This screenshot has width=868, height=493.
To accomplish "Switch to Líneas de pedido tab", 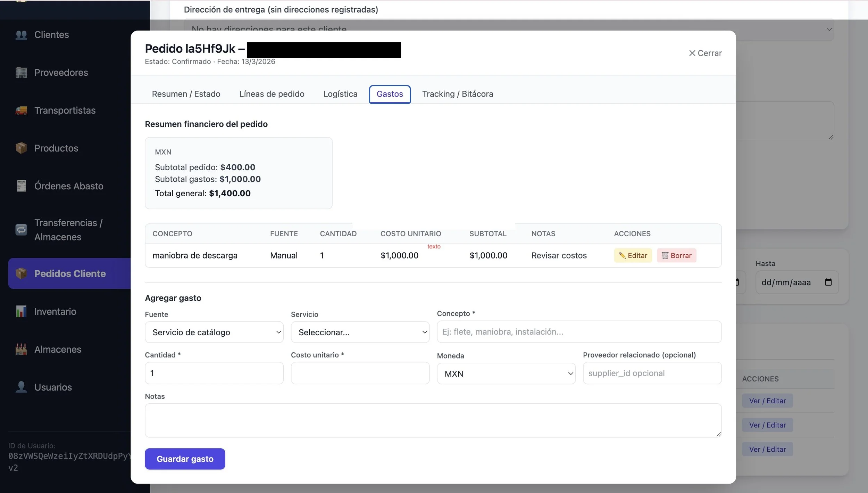I will point(272,94).
